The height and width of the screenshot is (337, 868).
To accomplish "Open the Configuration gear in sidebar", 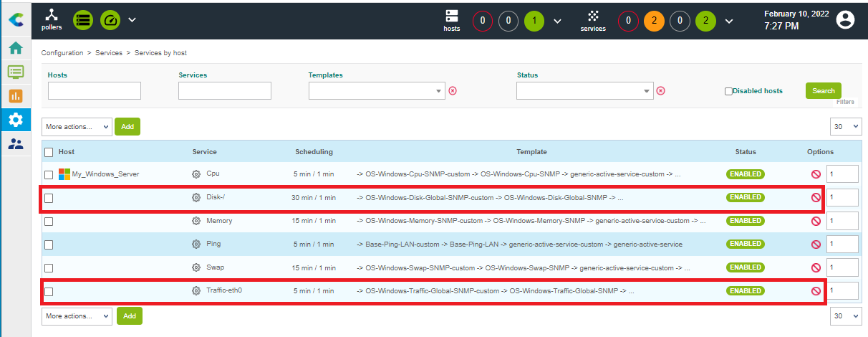I will [15, 119].
